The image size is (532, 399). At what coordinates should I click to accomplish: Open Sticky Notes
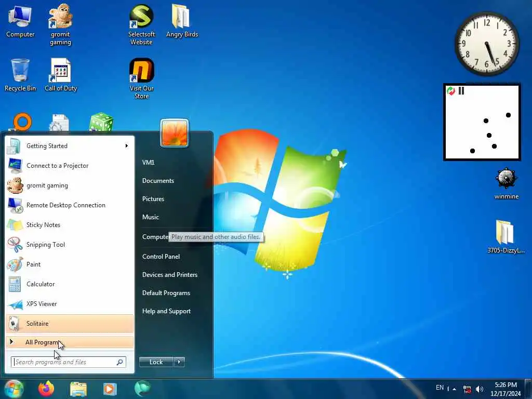[70, 224]
